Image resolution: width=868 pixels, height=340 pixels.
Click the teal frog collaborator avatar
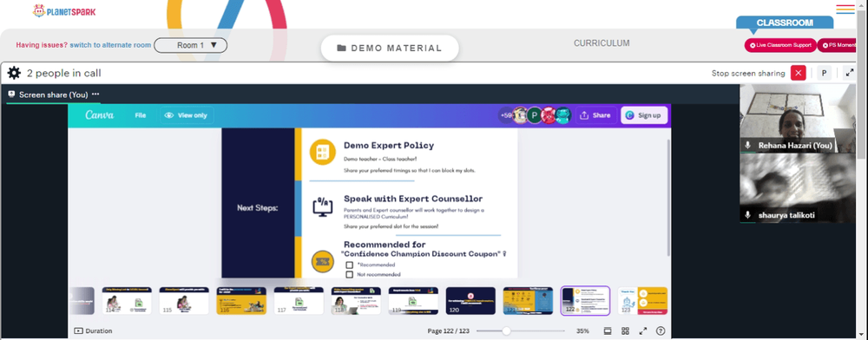pos(562,115)
